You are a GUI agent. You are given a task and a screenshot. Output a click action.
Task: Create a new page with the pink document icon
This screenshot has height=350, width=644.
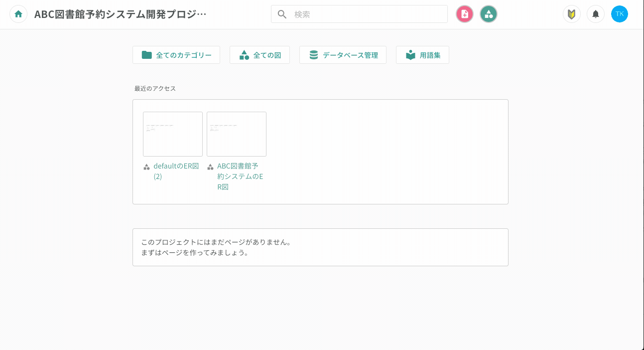pyautogui.click(x=464, y=14)
